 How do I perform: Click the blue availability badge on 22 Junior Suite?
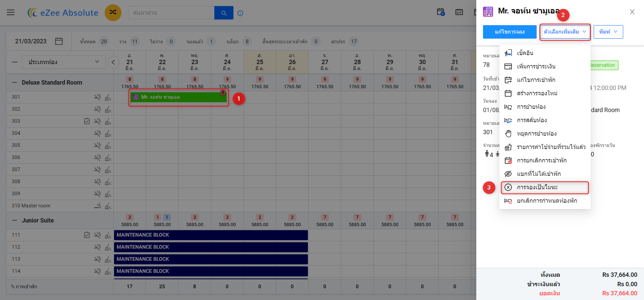pos(167,217)
